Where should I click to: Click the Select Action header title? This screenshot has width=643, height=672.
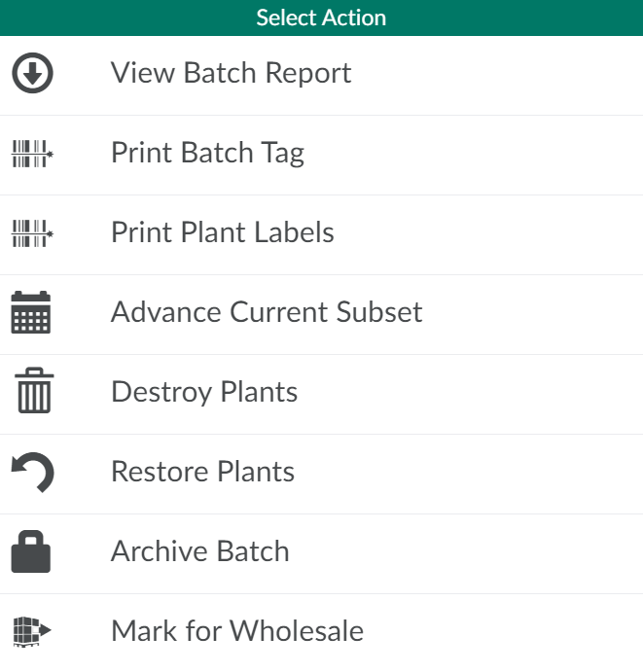321,18
